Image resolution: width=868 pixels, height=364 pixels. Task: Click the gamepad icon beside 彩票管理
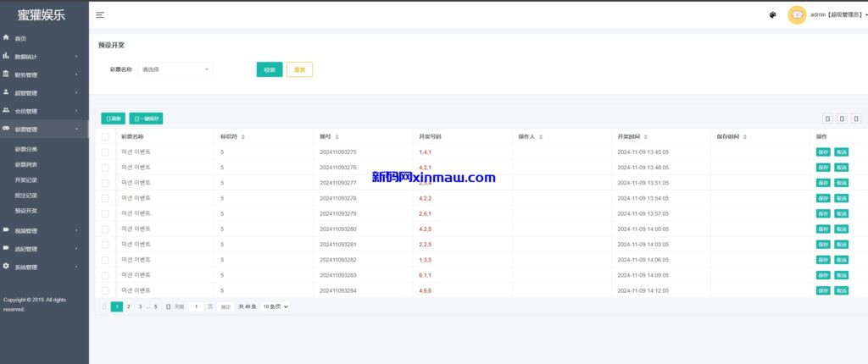coord(6,129)
